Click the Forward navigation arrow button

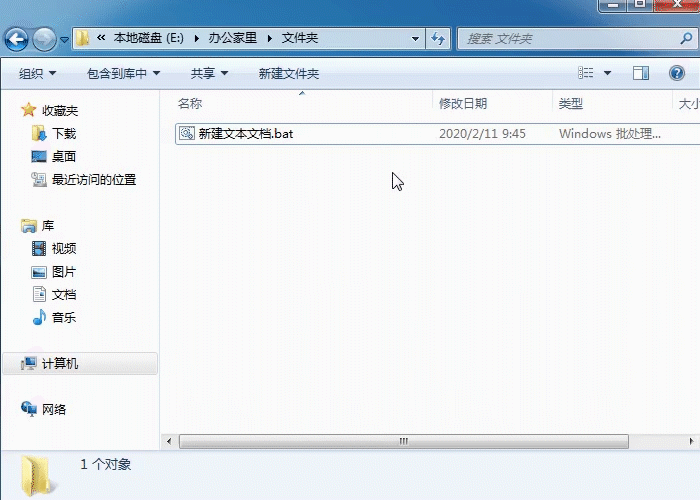point(45,39)
